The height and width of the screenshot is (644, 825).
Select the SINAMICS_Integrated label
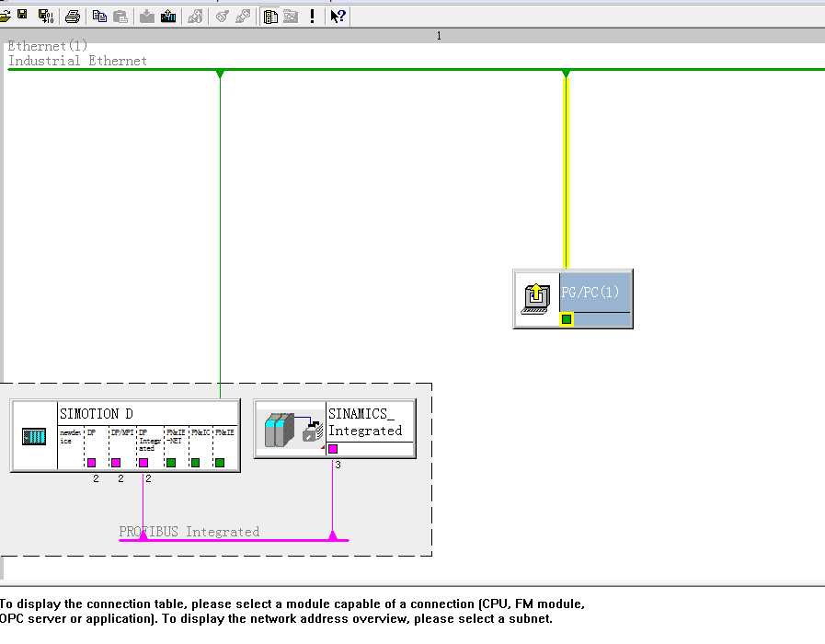(365, 422)
